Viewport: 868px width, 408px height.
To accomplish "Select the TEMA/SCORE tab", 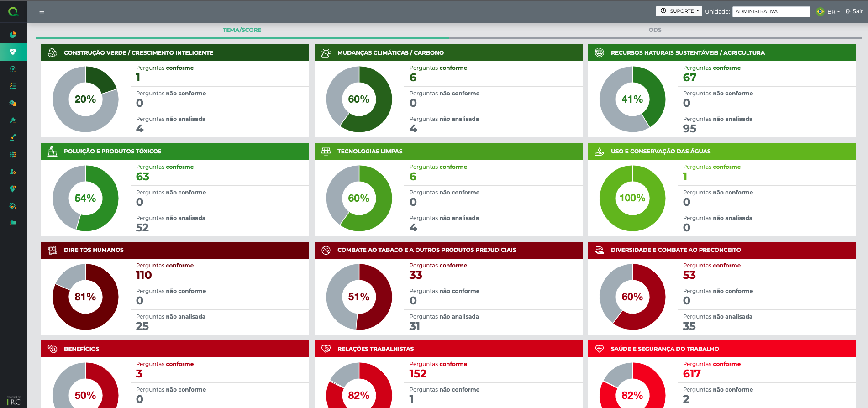I will pos(242,30).
